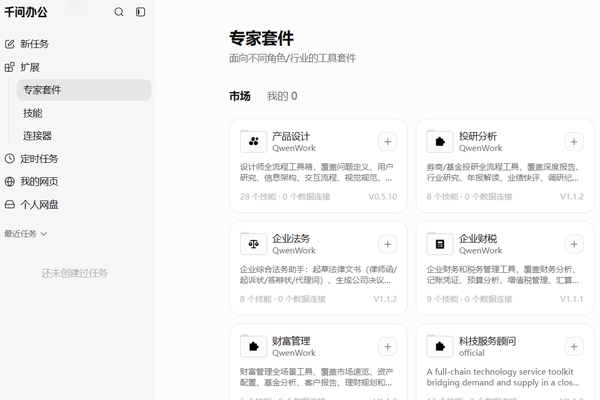Click the 产品设计 card icon
Viewport: 600px width, 400px height.
tap(253, 141)
